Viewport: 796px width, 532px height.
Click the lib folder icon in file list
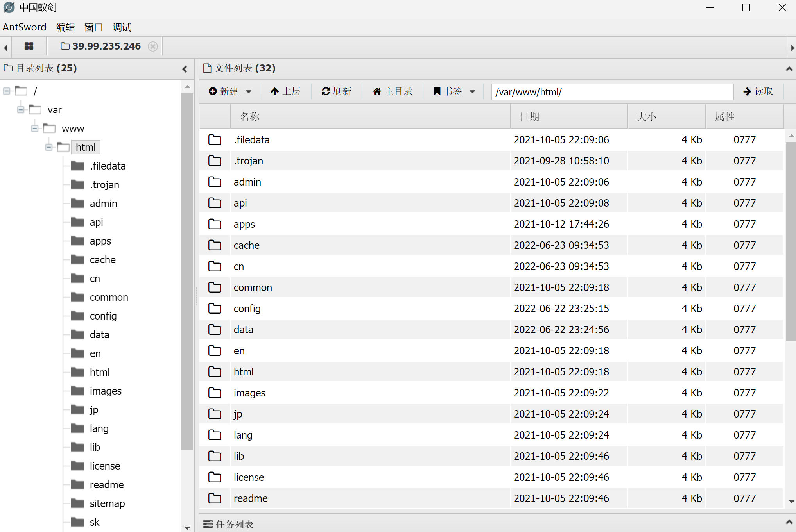point(215,456)
